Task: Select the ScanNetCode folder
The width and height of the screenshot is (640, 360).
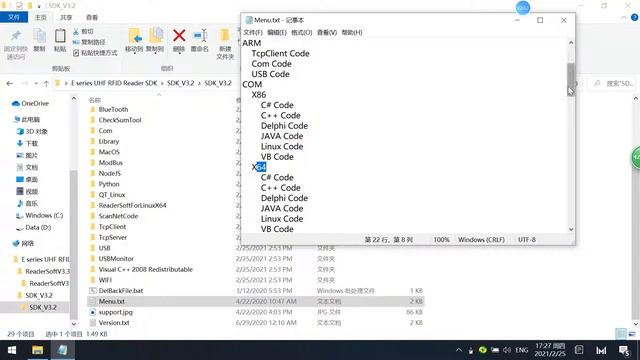Action: (113, 216)
